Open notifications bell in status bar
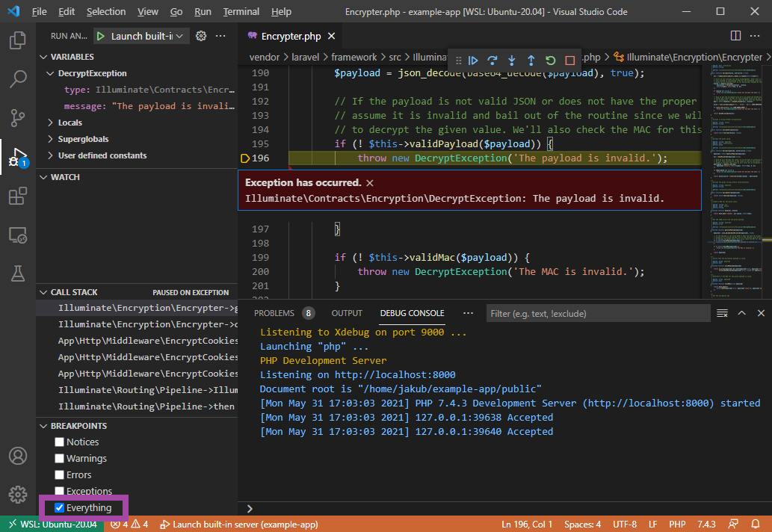This screenshot has width=772, height=532. tap(756, 525)
